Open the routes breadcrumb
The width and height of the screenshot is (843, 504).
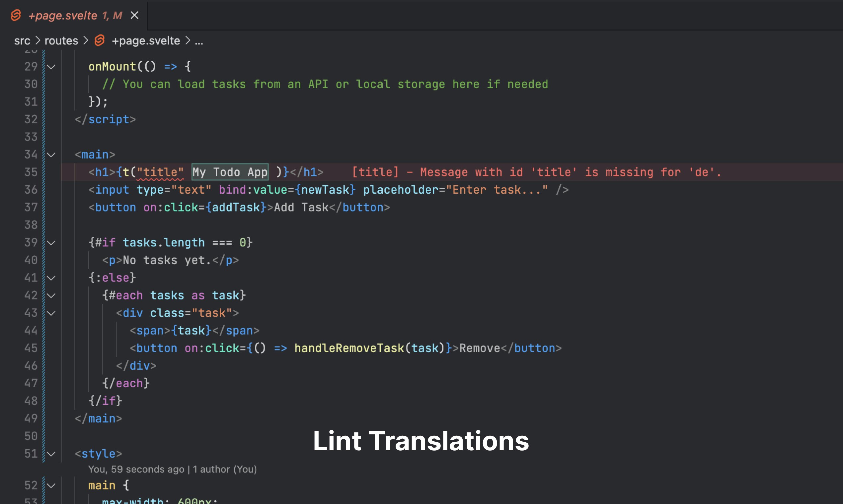pos(61,41)
